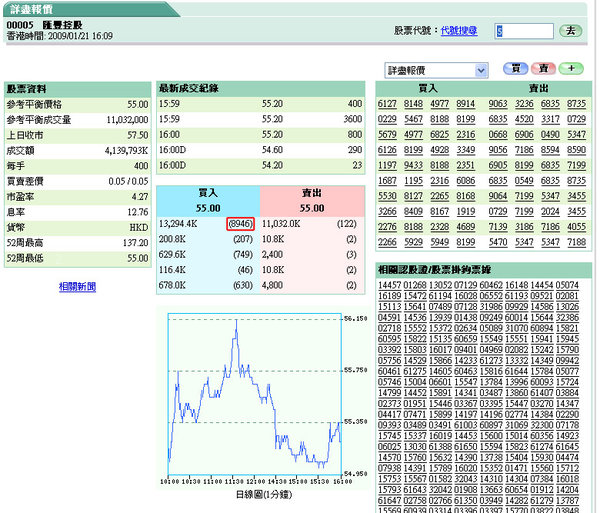Click the blue 買 (buy) pill button
Screen dimensions: 600x513
click(515, 69)
